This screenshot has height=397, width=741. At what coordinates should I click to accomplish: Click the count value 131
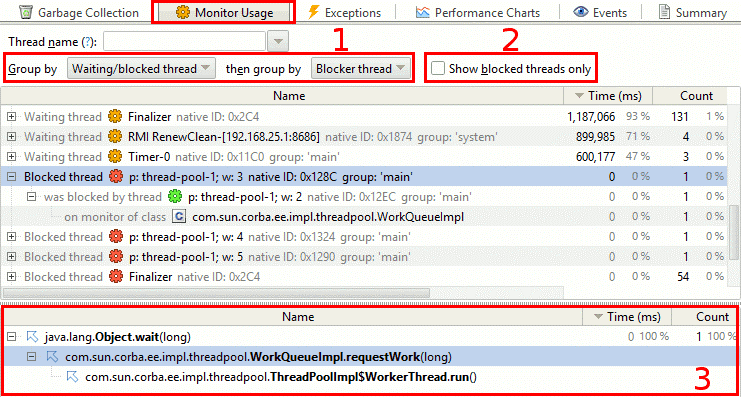pyautogui.click(x=680, y=116)
